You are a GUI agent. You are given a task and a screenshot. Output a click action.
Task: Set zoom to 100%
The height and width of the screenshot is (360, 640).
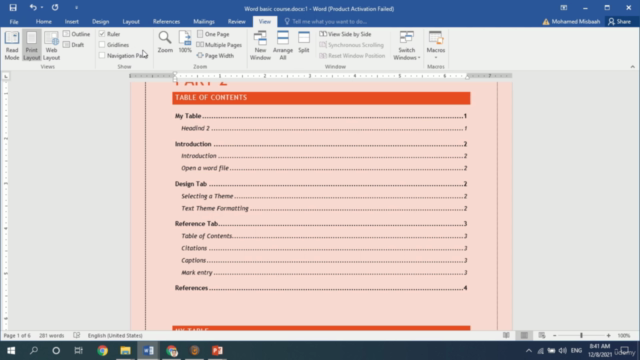(185, 42)
